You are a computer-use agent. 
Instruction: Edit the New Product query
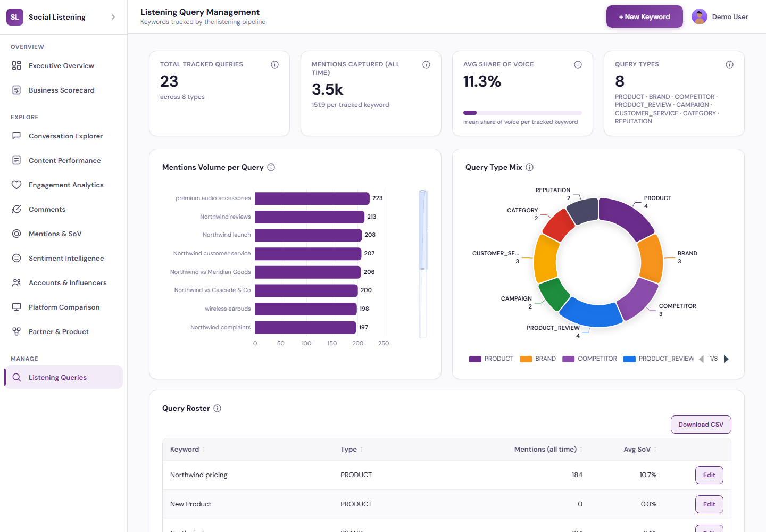709,504
